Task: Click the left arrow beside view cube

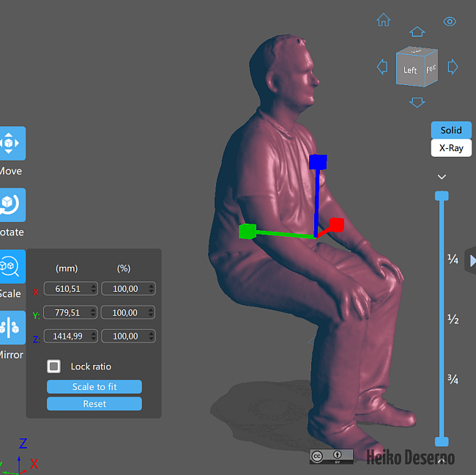Action: [x=382, y=67]
